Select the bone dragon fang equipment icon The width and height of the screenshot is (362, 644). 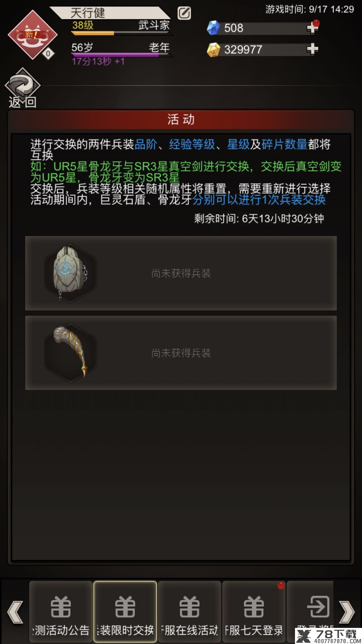pyautogui.click(x=70, y=353)
